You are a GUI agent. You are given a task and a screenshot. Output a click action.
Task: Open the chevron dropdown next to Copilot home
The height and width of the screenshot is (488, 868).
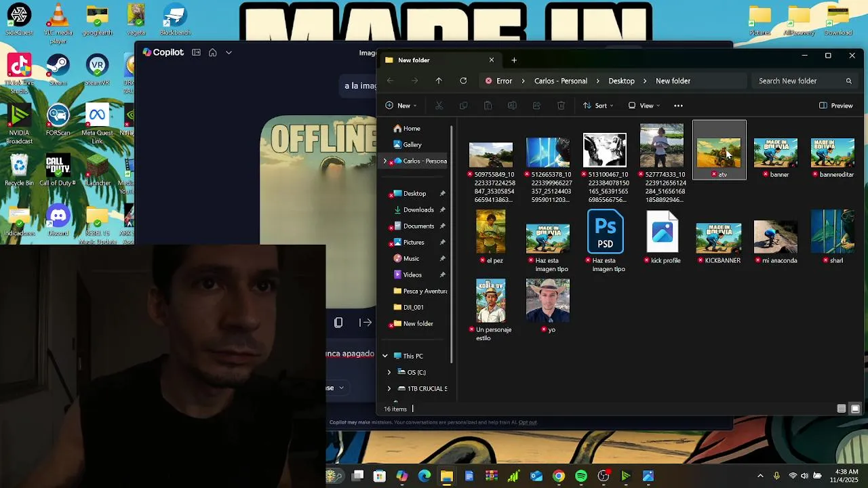pos(229,52)
